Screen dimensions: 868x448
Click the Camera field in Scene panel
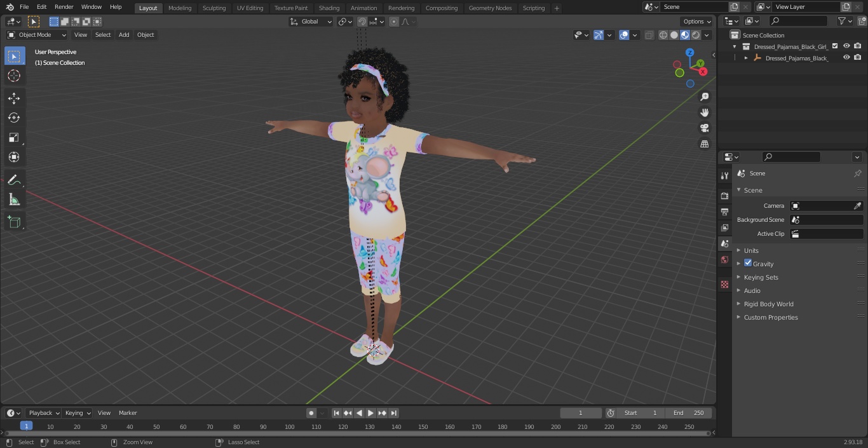(x=826, y=206)
